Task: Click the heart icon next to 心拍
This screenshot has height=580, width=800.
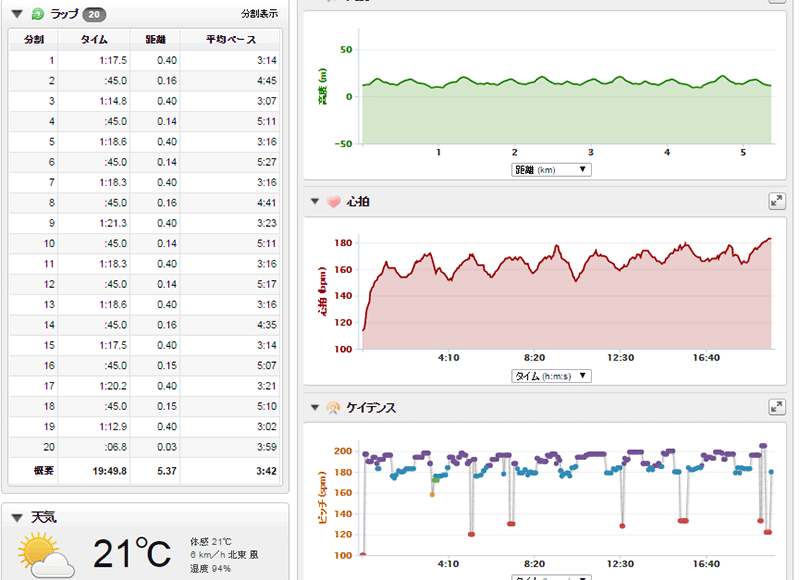Action: coord(334,202)
